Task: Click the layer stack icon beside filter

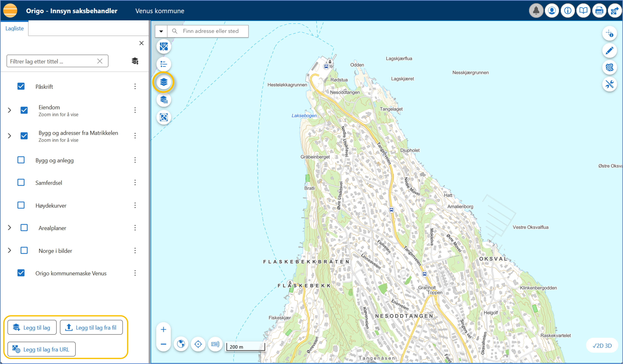Action: pyautogui.click(x=135, y=61)
